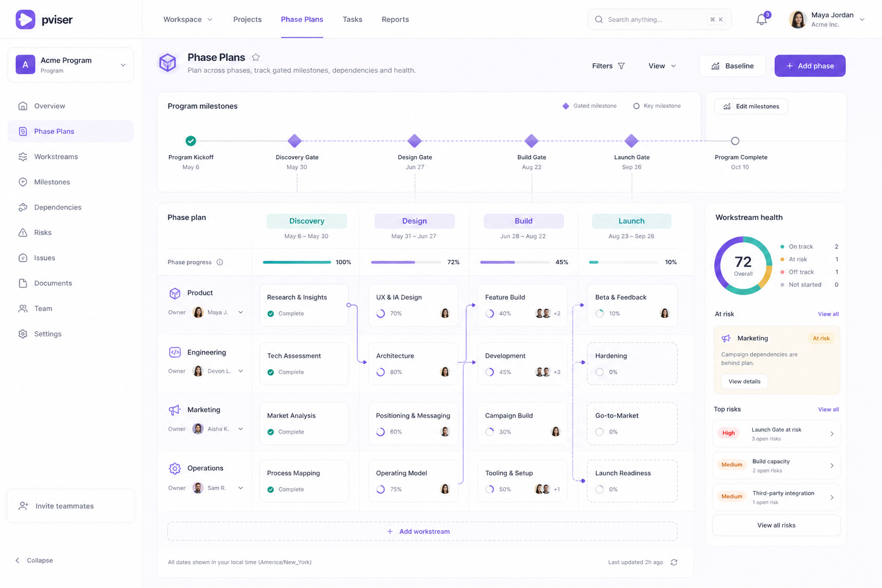Click Research & Insights complete checkmark

270,314
